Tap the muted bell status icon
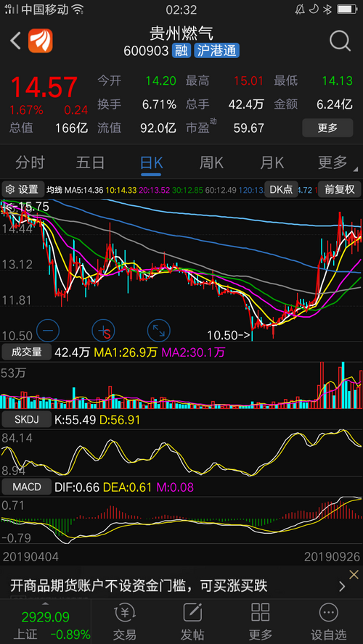The height and width of the screenshot is (644, 363). point(300,9)
